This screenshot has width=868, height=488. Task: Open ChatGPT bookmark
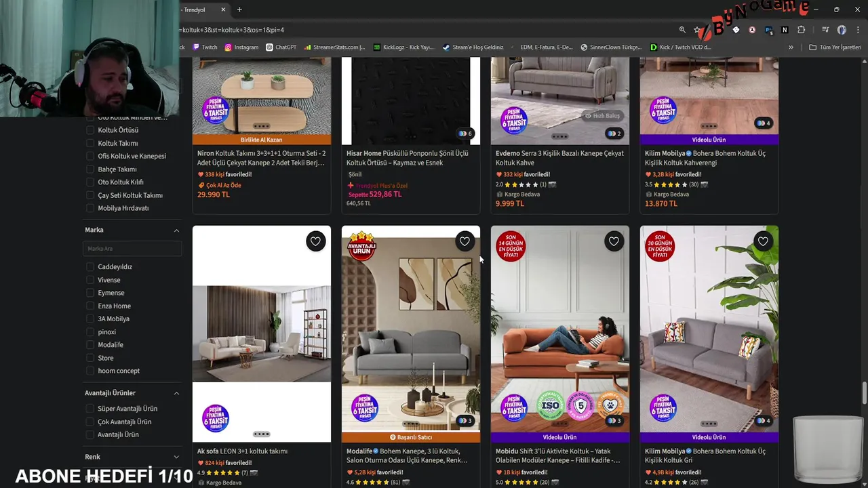(281, 47)
